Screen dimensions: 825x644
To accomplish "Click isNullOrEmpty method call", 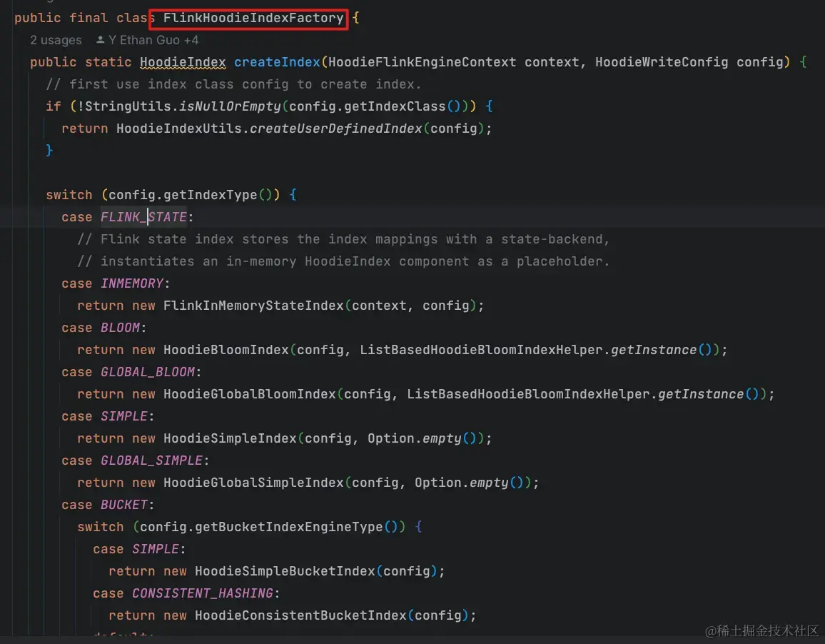I will pos(230,106).
